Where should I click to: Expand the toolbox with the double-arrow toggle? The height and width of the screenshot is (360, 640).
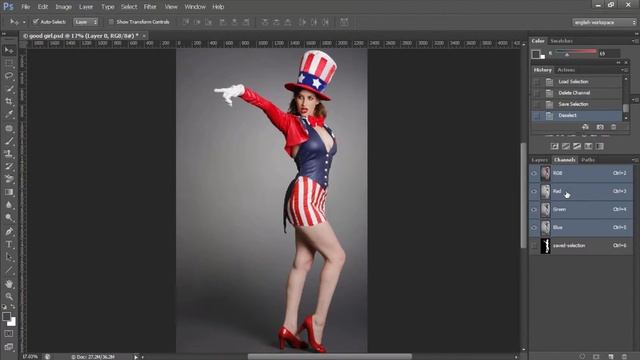coord(4,34)
